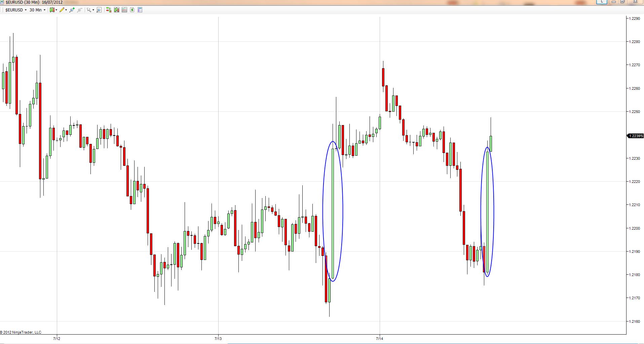Close the $EURUSD chart window
The image size is (644, 344).
pos(635,2)
